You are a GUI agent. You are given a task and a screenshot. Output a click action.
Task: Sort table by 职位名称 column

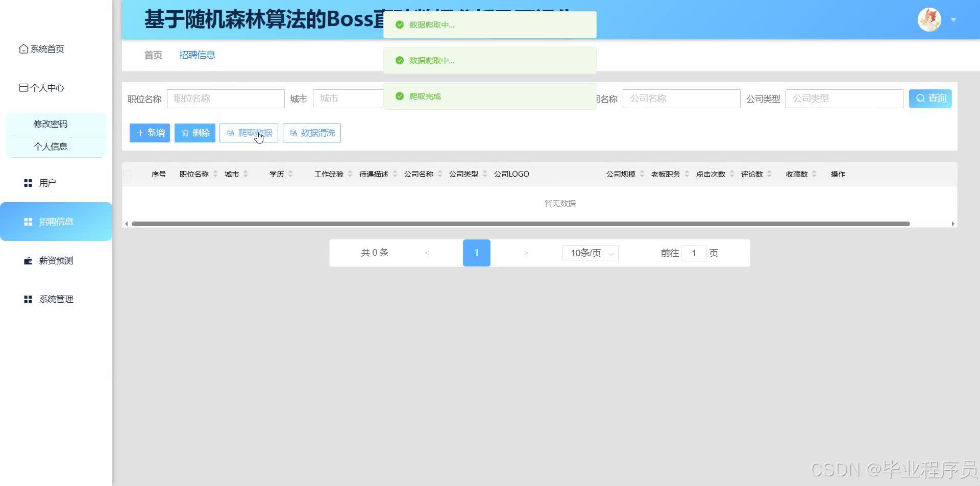pos(215,174)
